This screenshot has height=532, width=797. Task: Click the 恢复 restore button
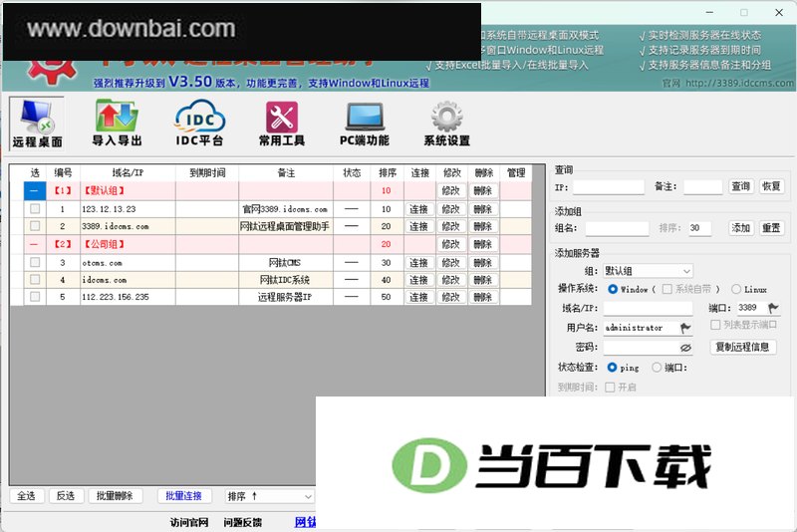[x=771, y=186]
